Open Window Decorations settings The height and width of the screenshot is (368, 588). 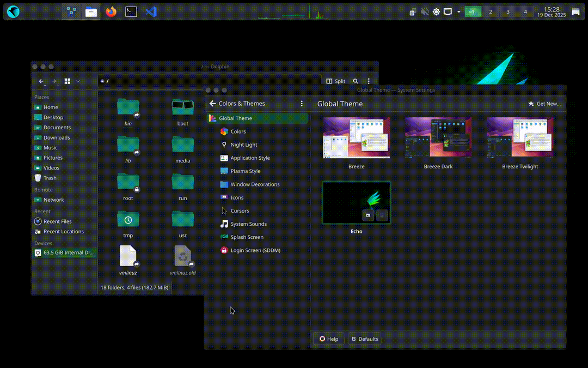click(256, 184)
